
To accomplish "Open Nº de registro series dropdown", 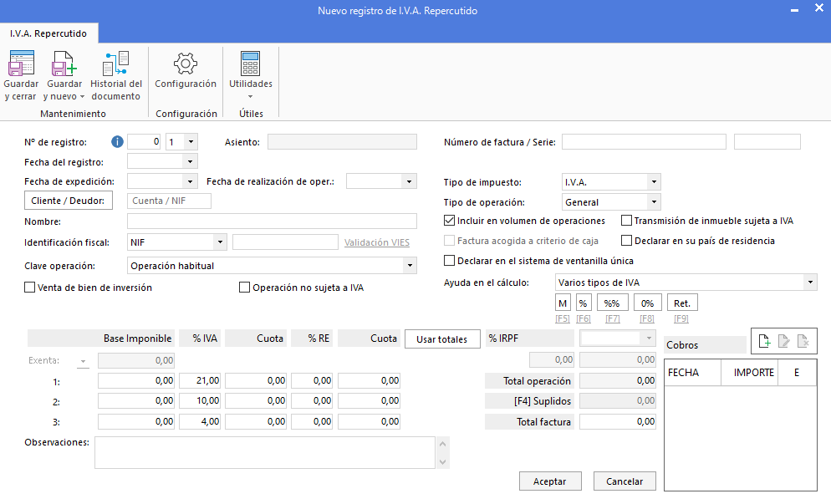I will (191, 142).
